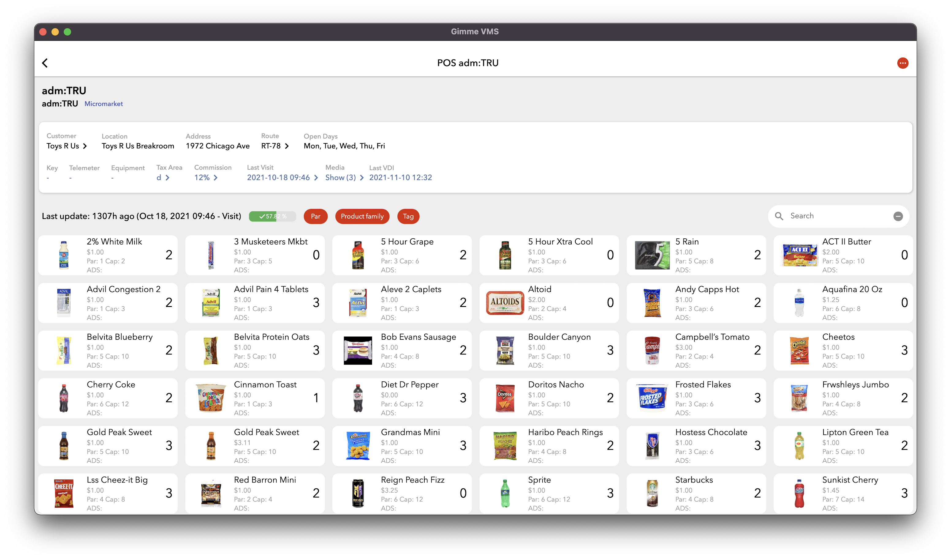This screenshot has height=560, width=951.
Task: Select the Sunkist Cherry bottle image
Action: [799, 493]
